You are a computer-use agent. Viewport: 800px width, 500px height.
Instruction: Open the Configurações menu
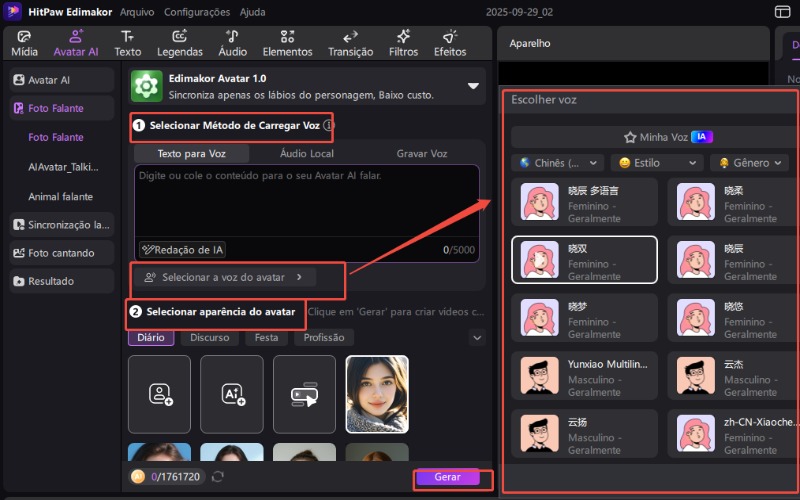[195, 12]
